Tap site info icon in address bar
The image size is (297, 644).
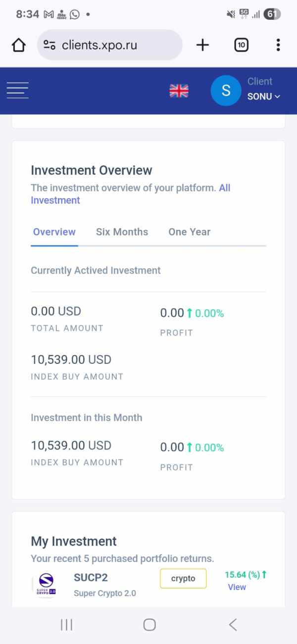point(49,45)
